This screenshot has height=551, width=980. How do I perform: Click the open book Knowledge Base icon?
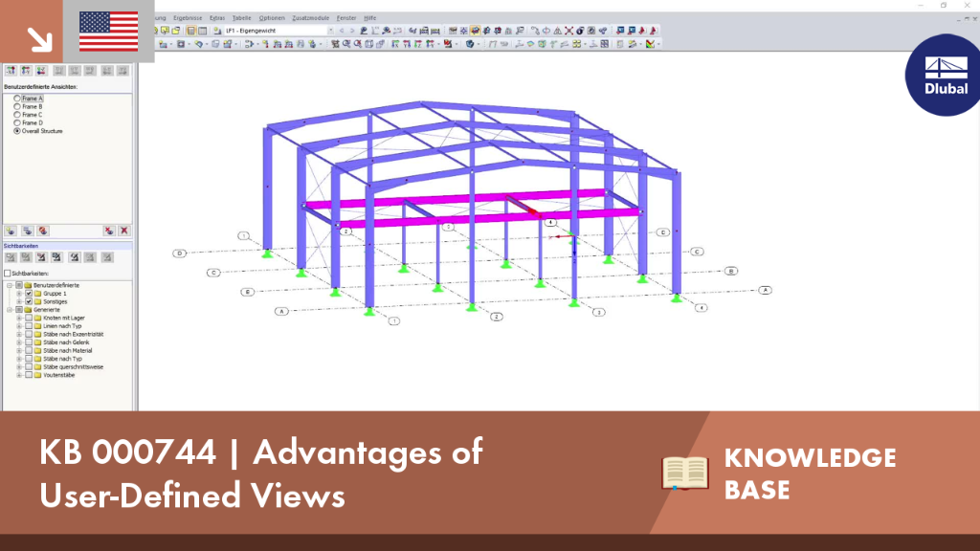click(685, 473)
